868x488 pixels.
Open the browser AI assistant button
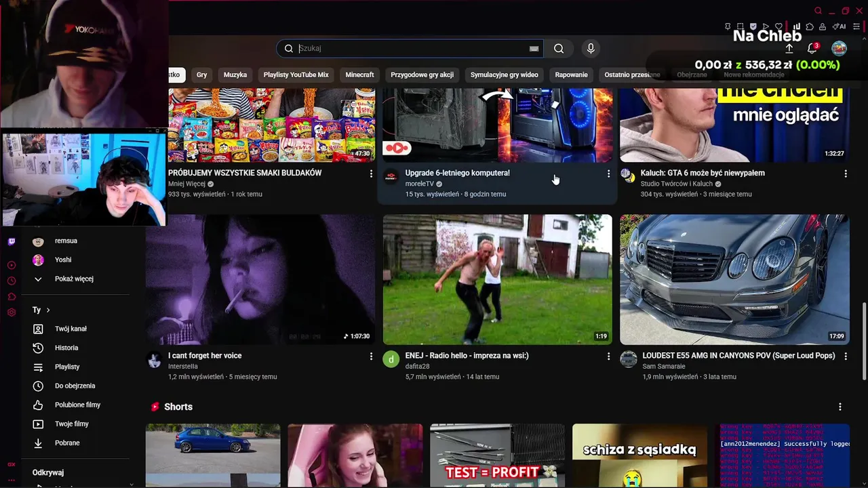(840, 26)
